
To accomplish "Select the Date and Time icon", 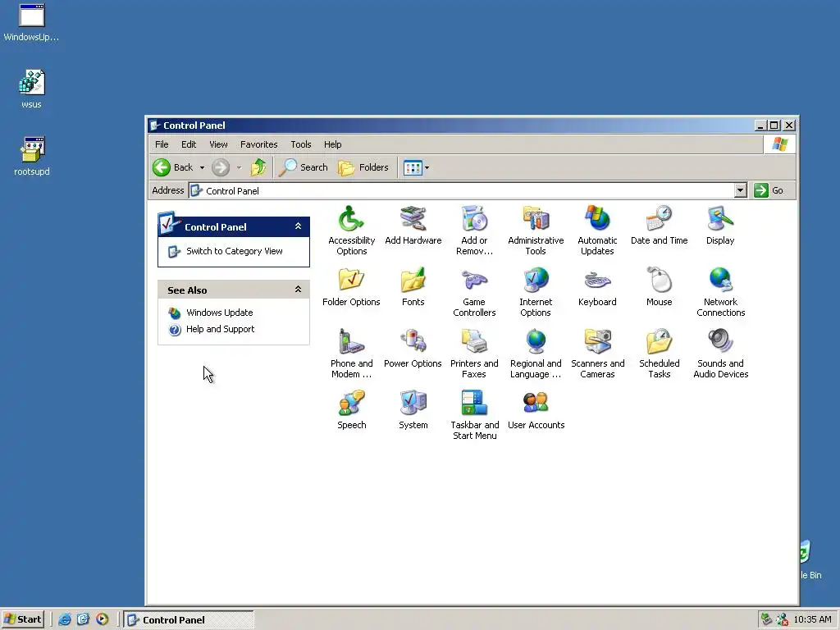I will click(659, 225).
